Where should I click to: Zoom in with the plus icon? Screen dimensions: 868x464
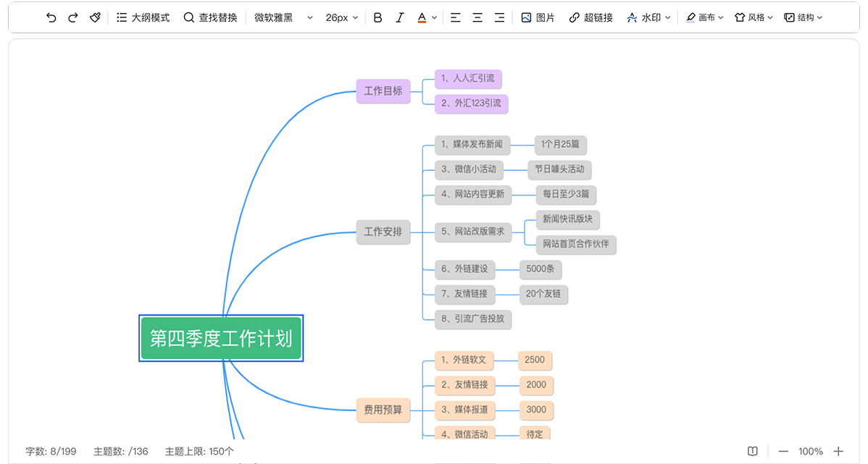pyautogui.click(x=838, y=451)
